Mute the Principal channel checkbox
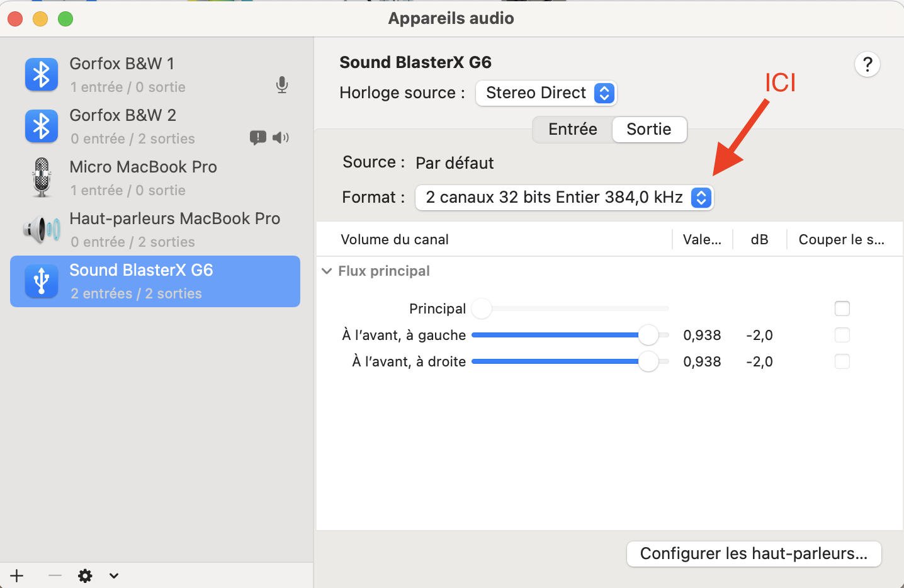Image resolution: width=904 pixels, height=588 pixels. [842, 308]
